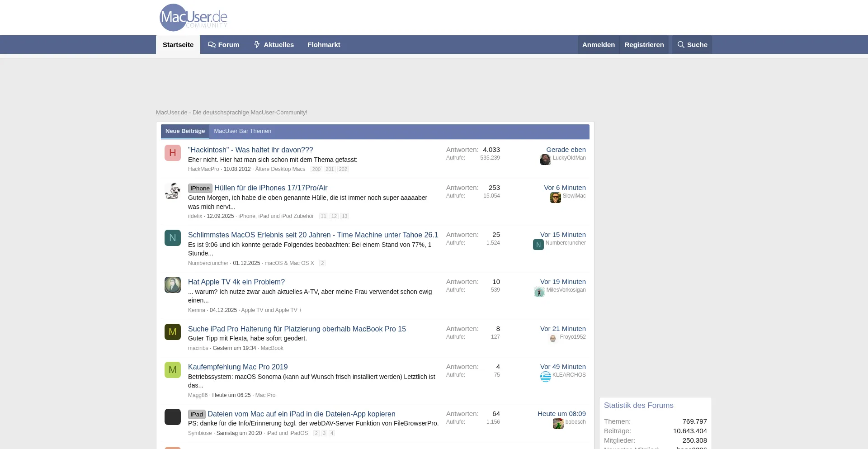
Task: Open the Forum speech-bubble nav item
Action: (x=223, y=45)
